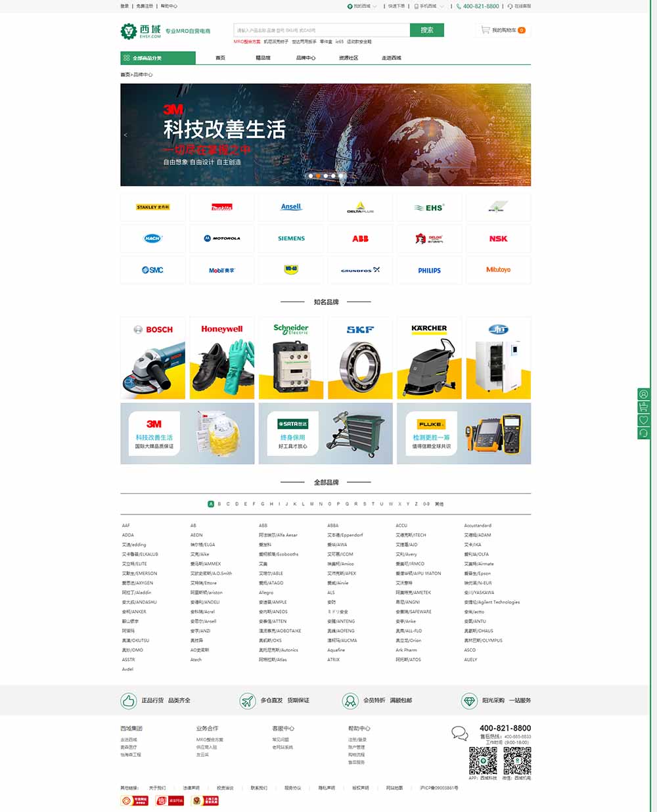The height and width of the screenshot is (812, 657).
Task: Click the green 搜索 search button
Action: pos(427,30)
